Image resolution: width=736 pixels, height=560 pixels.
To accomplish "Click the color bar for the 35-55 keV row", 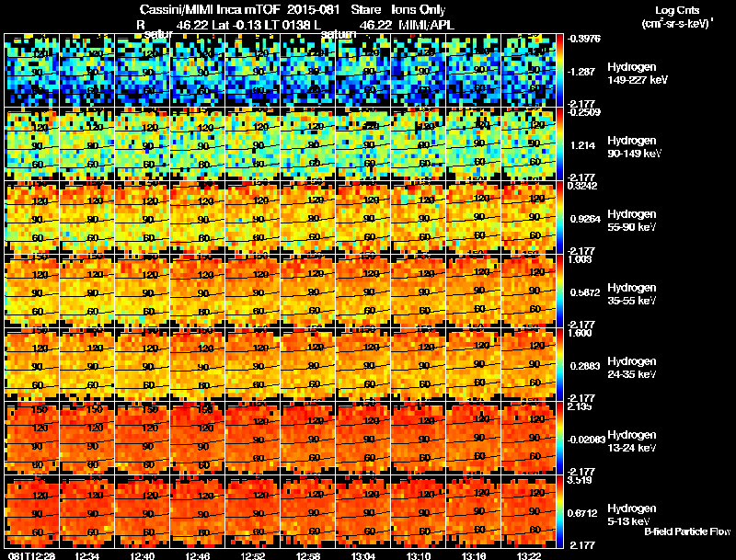I will (559, 291).
